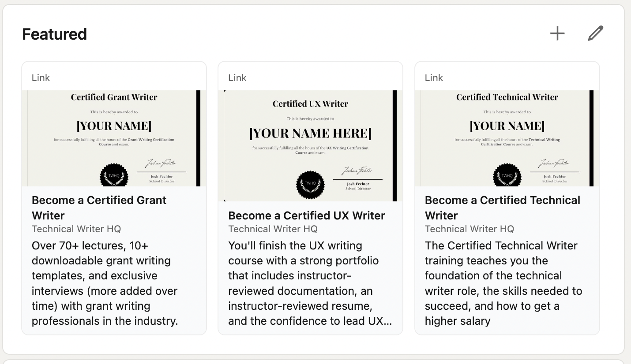Select Technical Writer HQ under the Technical Writer card
The image size is (631, 364).
click(469, 229)
